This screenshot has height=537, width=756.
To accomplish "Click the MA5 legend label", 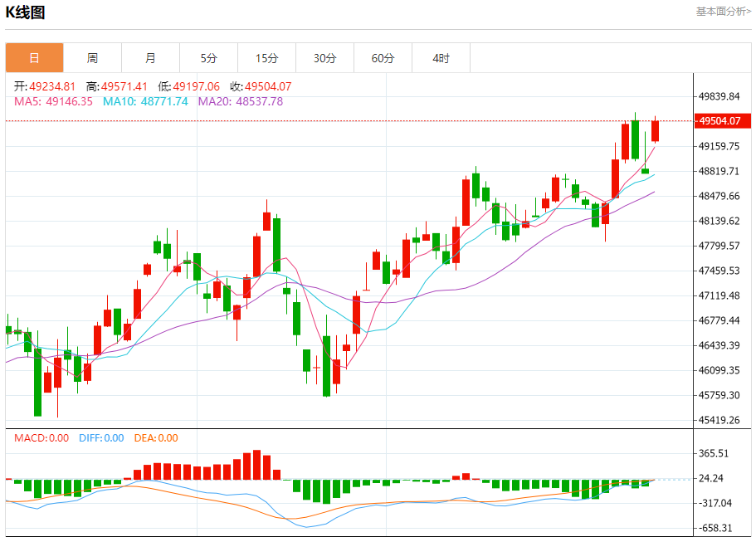I will [53, 101].
